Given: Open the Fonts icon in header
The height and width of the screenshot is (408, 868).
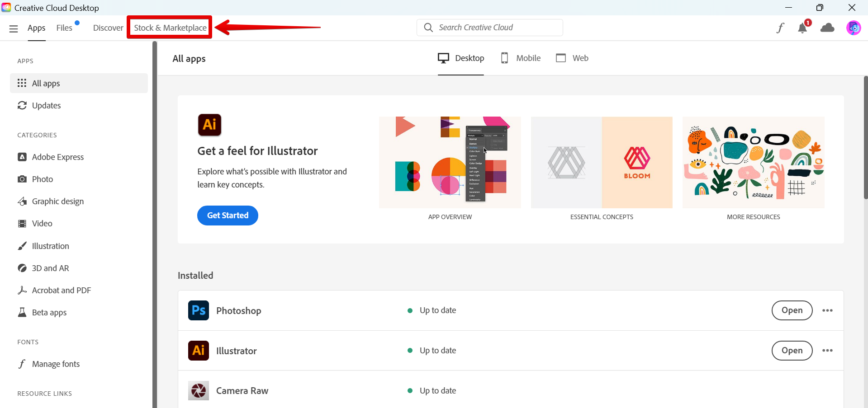Looking at the screenshot, I should tap(780, 28).
